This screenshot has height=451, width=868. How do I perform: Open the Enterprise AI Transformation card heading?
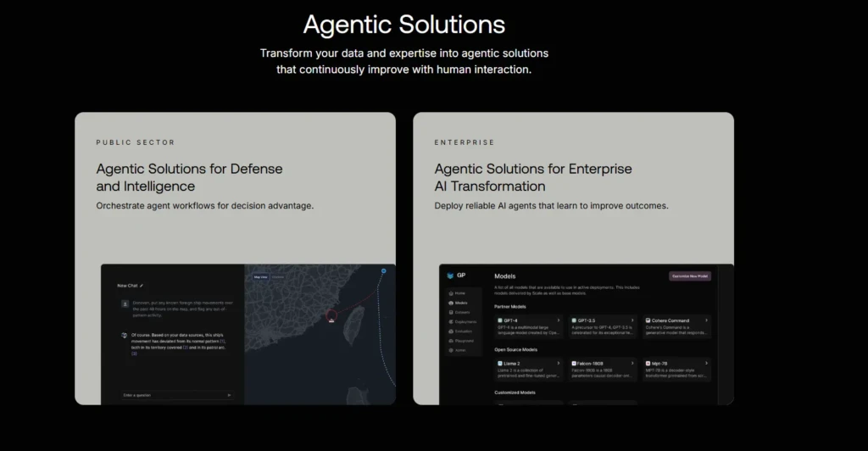tap(533, 177)
